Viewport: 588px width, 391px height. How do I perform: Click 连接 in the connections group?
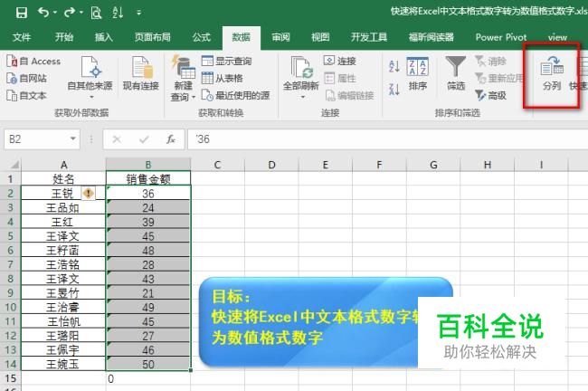(x=340, y=61)
